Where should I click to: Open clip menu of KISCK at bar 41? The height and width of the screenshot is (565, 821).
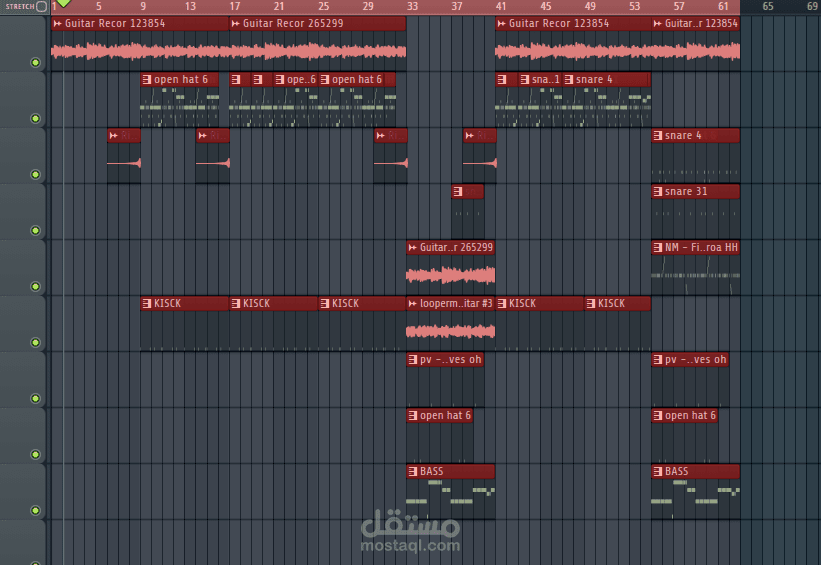[x=502, y=304]
